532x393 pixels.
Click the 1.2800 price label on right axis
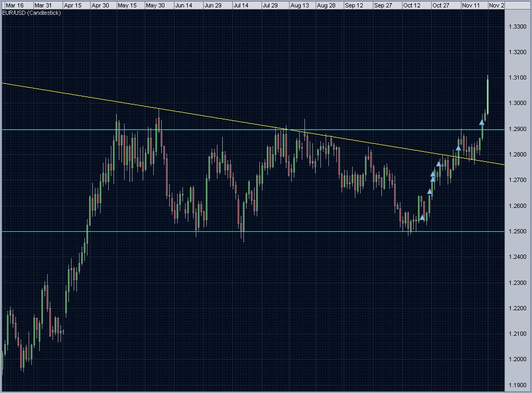click(519, 154)
